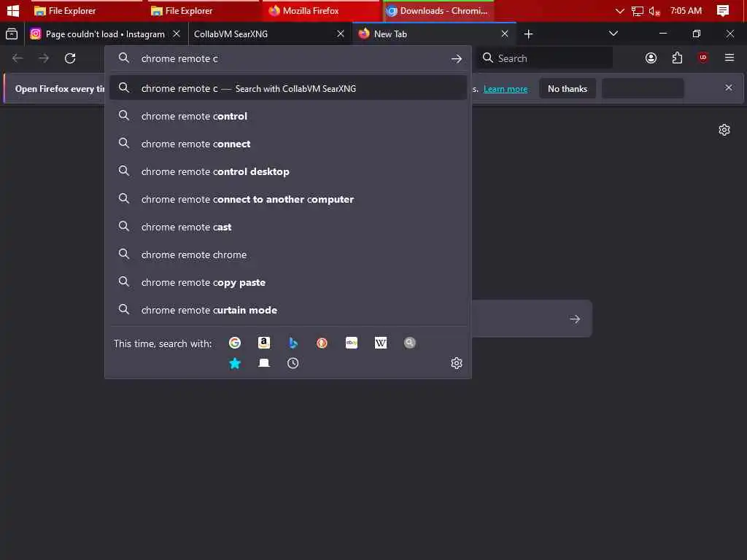The width and height of the screenshot is (747, 560).
Task: Switch to the CollabVM SearXNG tab
Action: [x=269, y=34]
